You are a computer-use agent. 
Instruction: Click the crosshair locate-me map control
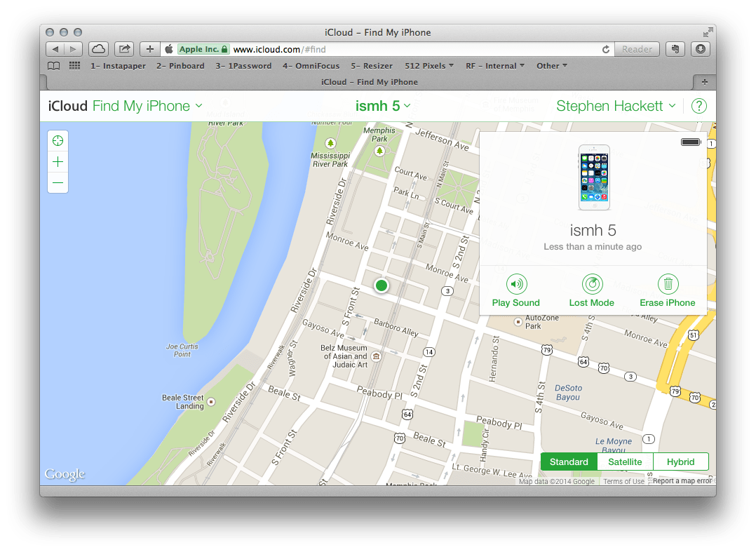[x=58, y=140]
